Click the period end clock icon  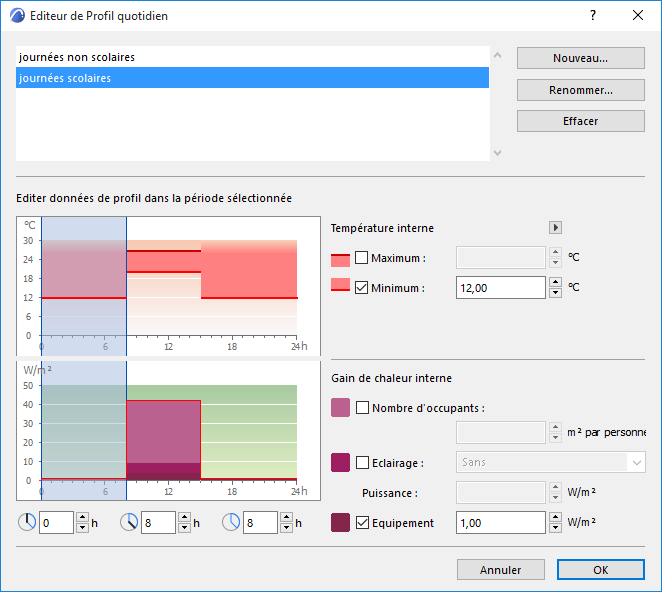point(130,522)
